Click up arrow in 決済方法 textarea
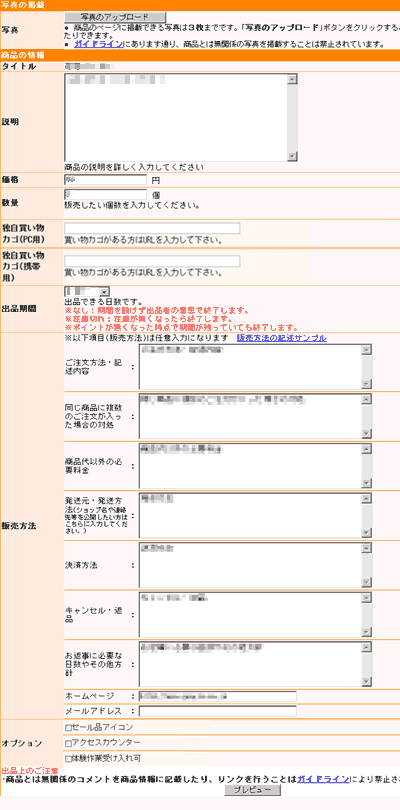 (x=367, y=549)
